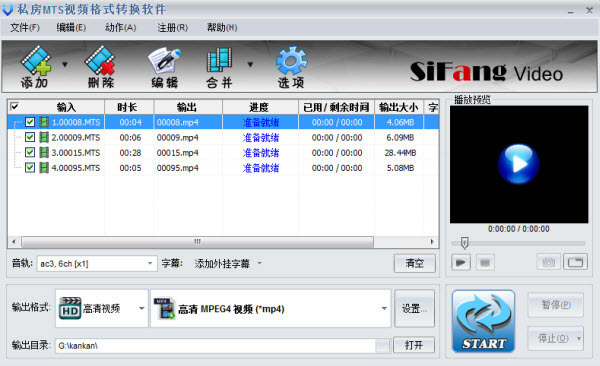Viewport: 600px width, 366px height.
Task: Open the 文件(F) menu
Action: [24, 28]
